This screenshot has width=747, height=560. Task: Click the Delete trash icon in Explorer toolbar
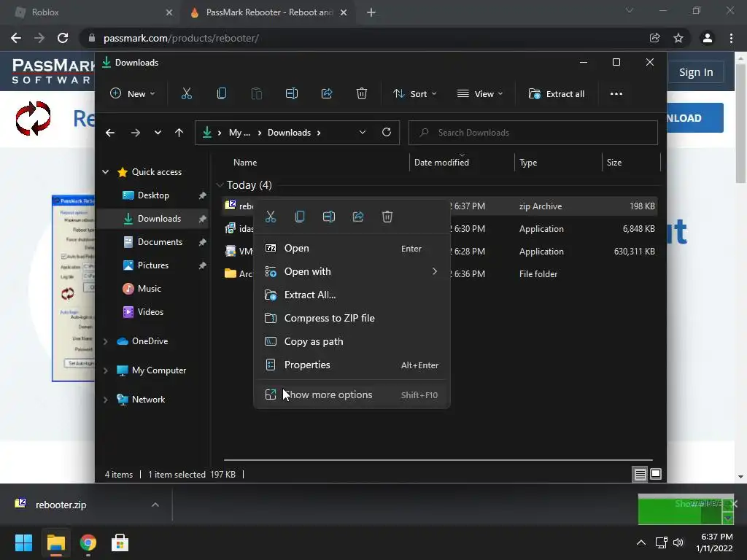(362, 94)
